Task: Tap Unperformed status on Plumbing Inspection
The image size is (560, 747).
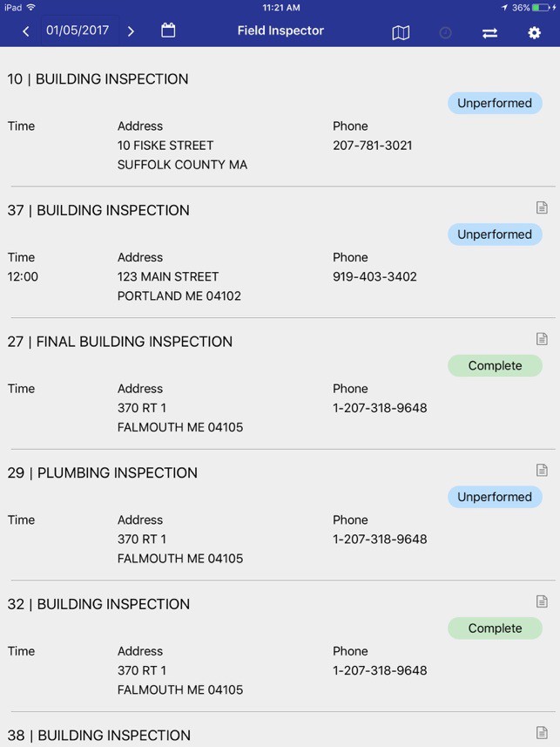Action: (495, 497)
